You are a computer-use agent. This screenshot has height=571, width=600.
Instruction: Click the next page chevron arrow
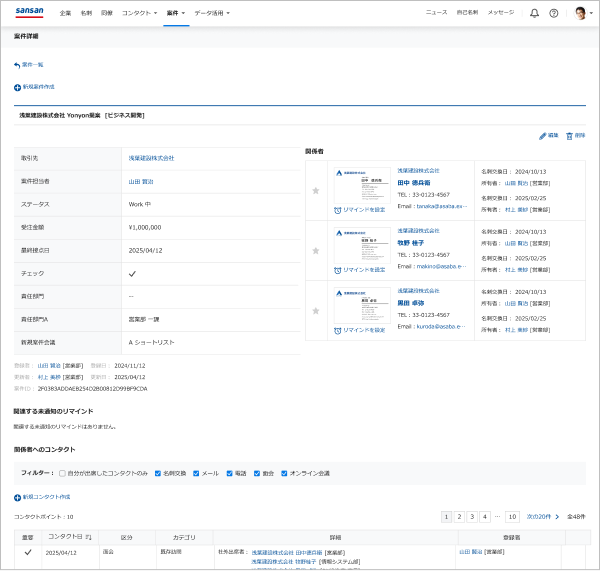tap(557, 517)
